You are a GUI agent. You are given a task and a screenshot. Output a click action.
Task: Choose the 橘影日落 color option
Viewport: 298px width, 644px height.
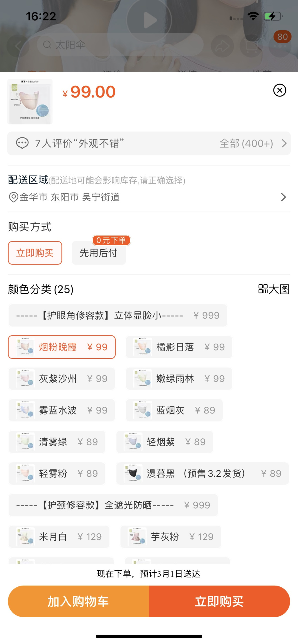pyautogui.click(x=179, y=347)
